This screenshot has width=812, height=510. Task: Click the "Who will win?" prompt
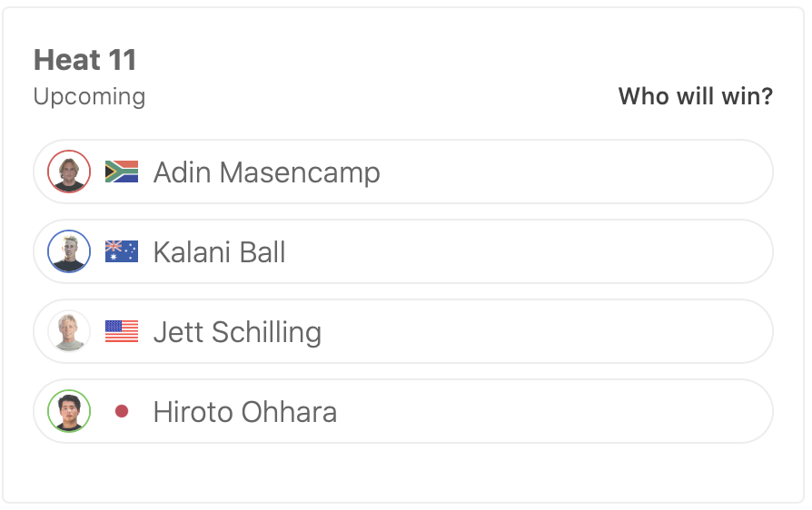tap(695, 96)
